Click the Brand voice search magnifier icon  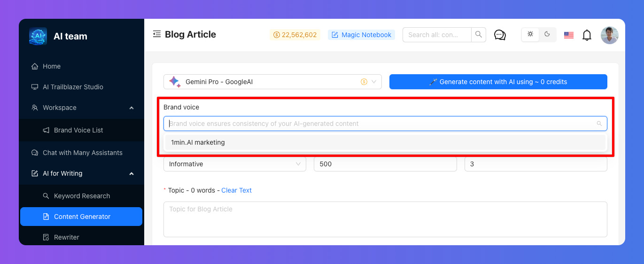[x=599, y=124]
